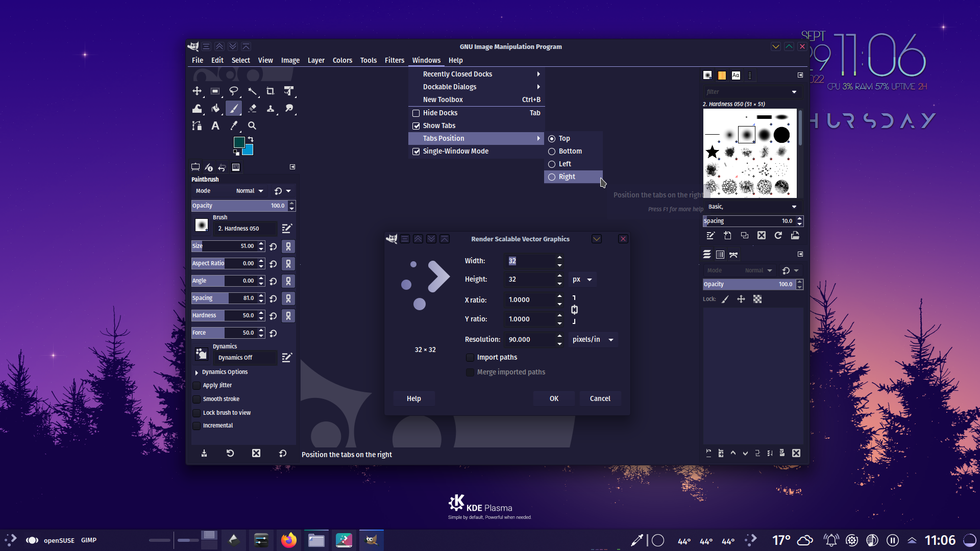This screenshot has width=980, height=551.
Task: Open the Undo History tab
Action: [222, 167]
